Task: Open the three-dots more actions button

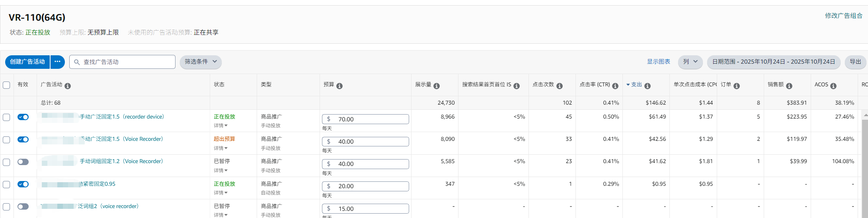Action: tap(58, 62)
